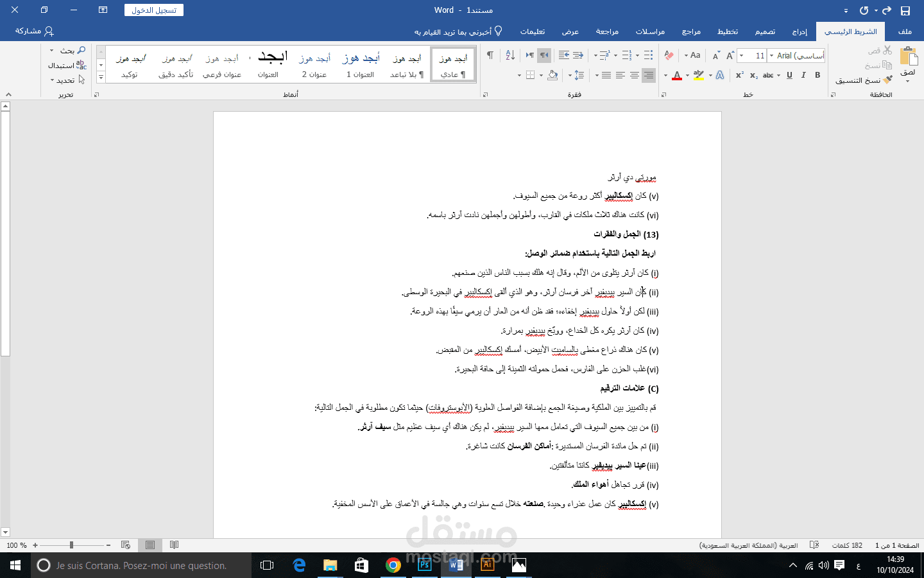Expand the styles gallery More arrow
The height and width of the screenshot is (578, 924).
(101, 77)
